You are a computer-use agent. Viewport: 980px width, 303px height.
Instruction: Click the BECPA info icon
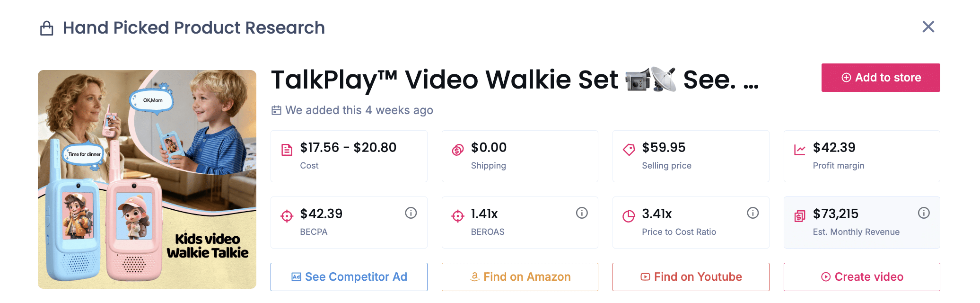pos(411,213)
